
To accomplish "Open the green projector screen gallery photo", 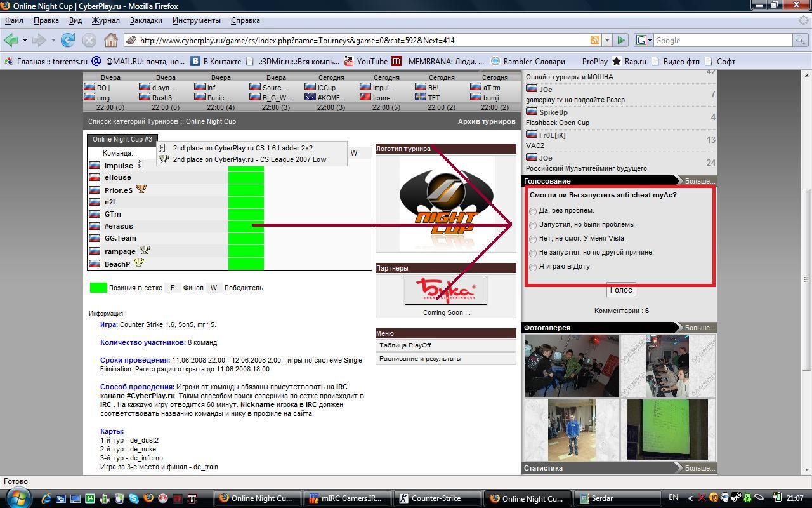I will click(x=667, y=429).
